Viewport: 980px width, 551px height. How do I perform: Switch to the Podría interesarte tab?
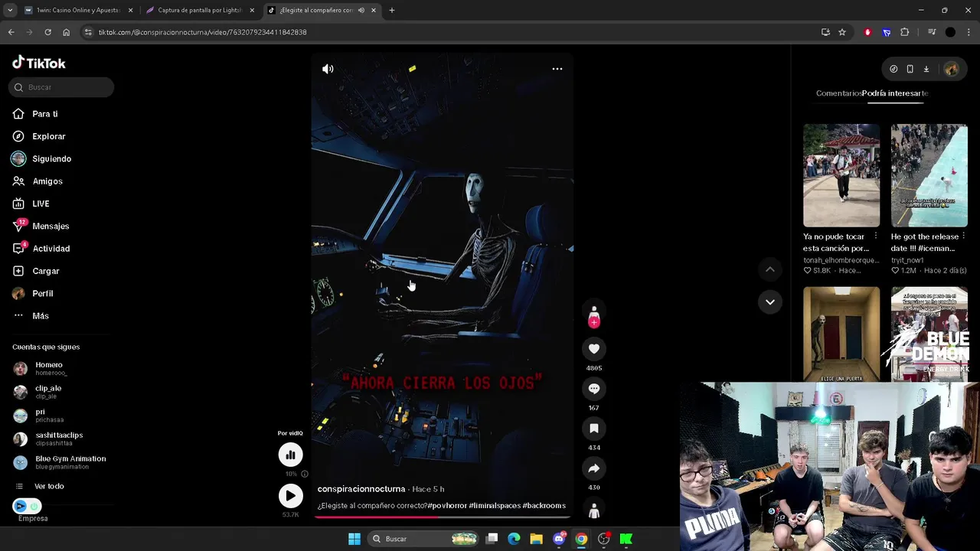coord(895,93)
